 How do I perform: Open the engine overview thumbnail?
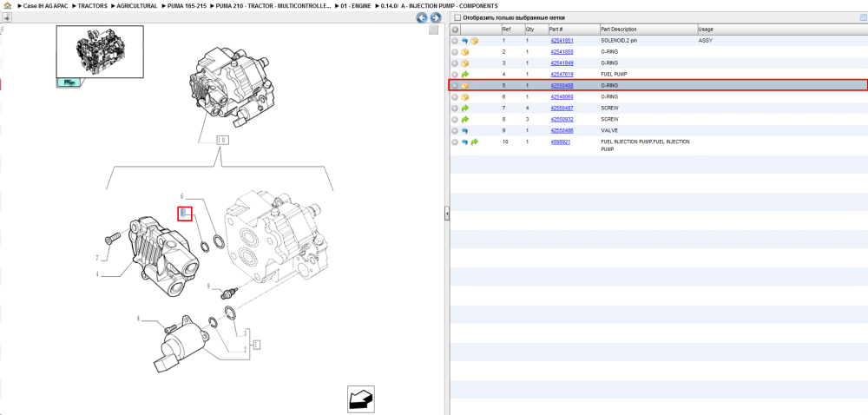pyautogui.click(x=100, y=51)
